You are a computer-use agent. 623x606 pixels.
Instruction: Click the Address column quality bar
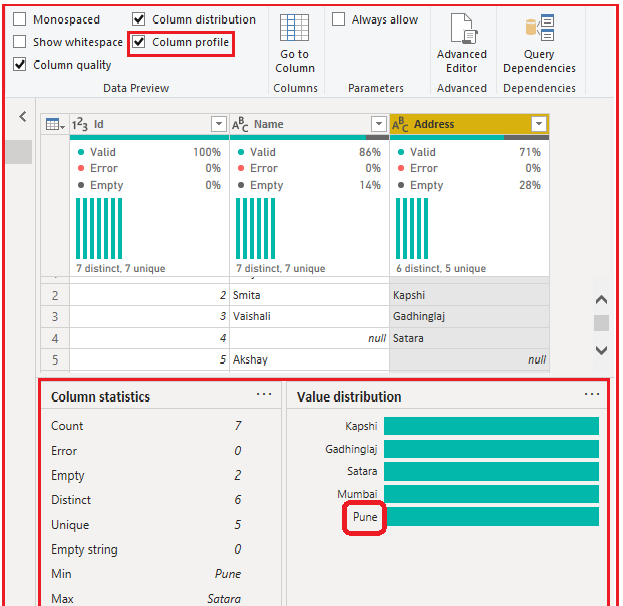click(470, 137)
